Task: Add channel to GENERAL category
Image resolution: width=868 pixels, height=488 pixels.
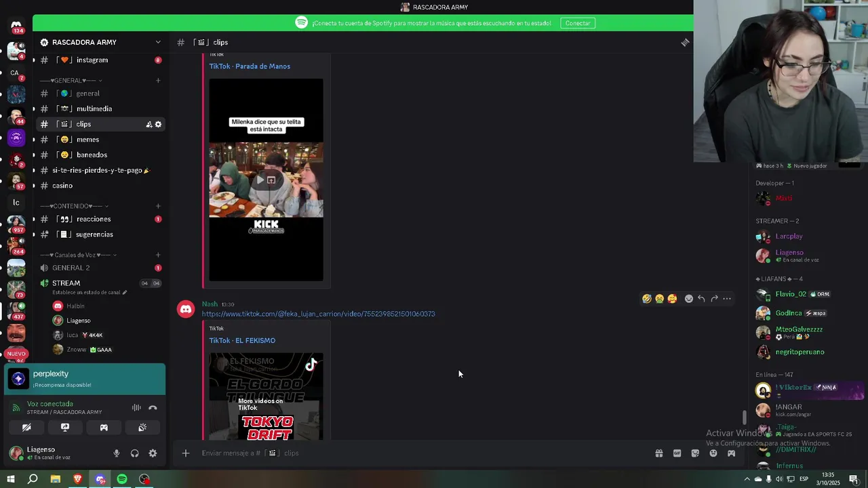Action: 158,81
